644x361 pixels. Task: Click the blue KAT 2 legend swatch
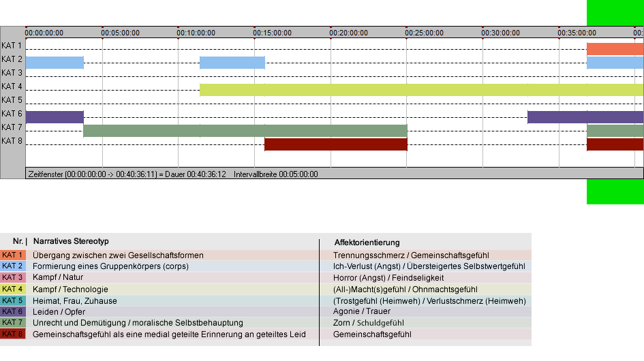(13, 266)
